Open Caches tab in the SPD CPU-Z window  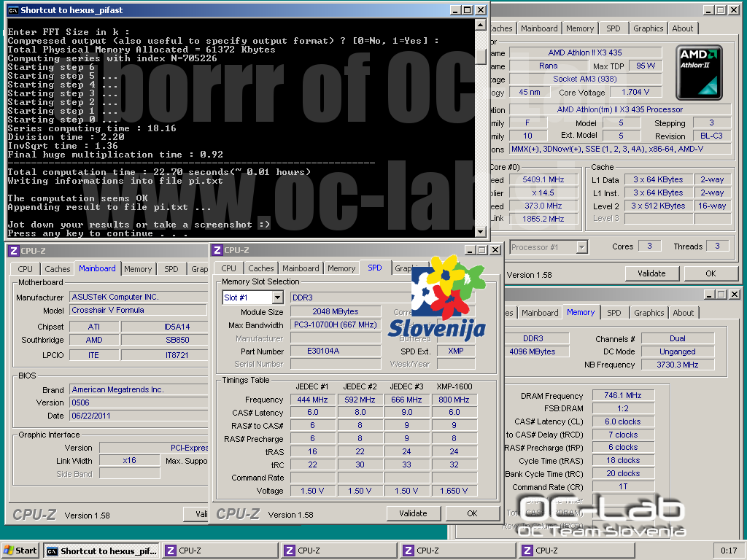click(x=261, y=268)
